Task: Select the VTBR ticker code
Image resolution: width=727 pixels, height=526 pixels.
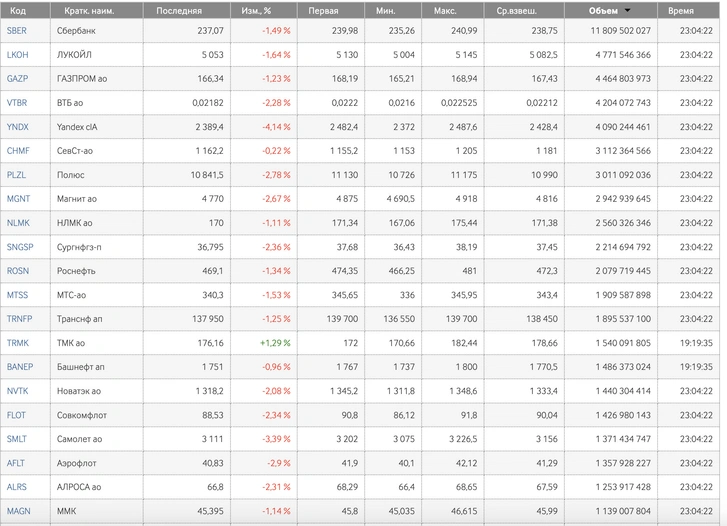Action: click(17, 103)
